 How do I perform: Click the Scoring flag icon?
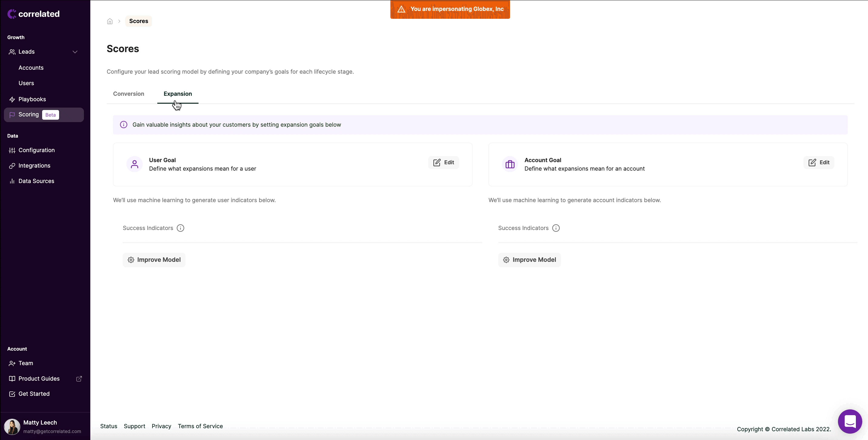[12, 115]
